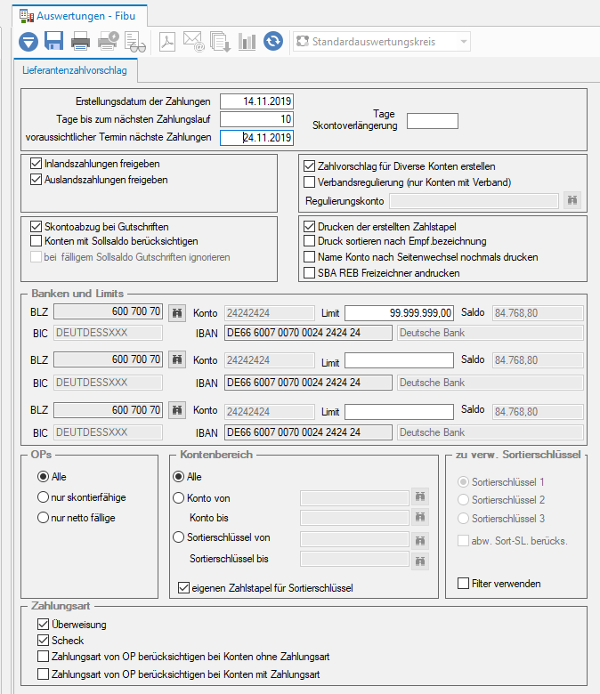Screen dimensions: 600x694
Task: Select Kontenbereich Alle radio button
Action: click(x=178, y=477)
